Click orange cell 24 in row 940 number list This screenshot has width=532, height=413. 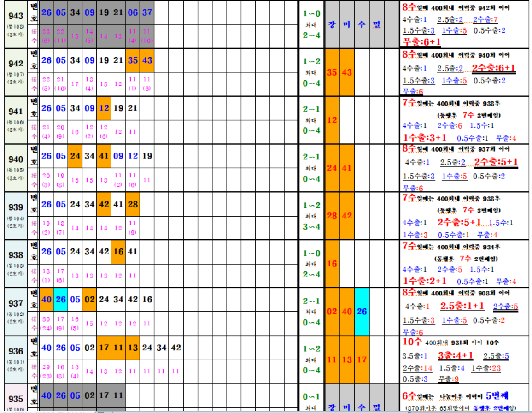[x=75, y=156]
